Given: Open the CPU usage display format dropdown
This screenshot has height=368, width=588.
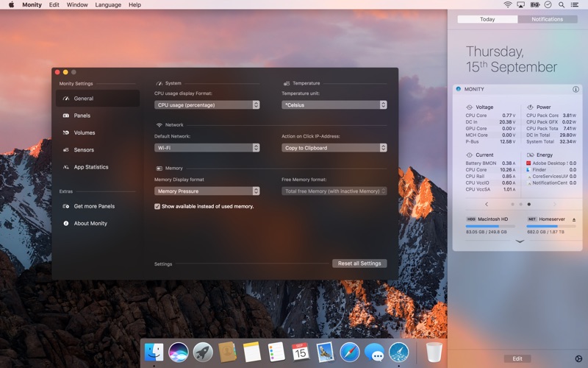Looking at the screenshot, I should [x=207, y=105].
